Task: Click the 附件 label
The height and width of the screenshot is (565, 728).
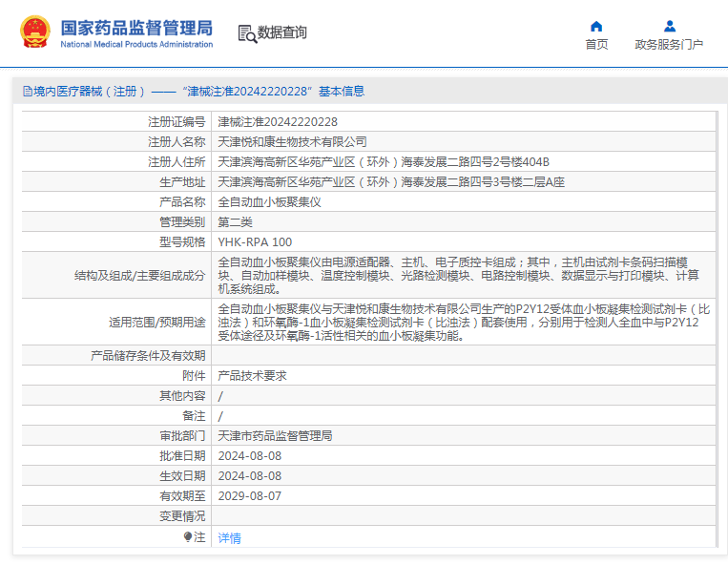Action: click(x=194, y=376)
